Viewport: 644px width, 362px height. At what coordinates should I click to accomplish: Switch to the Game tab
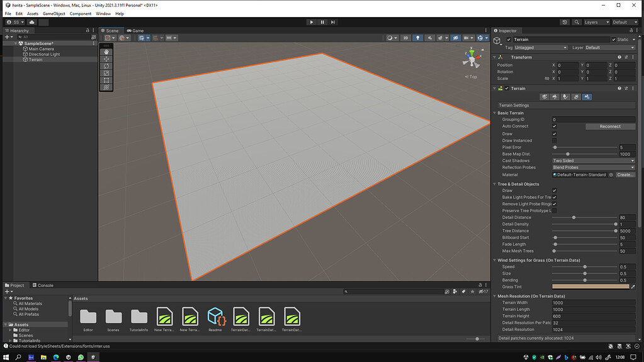point(135,30)
